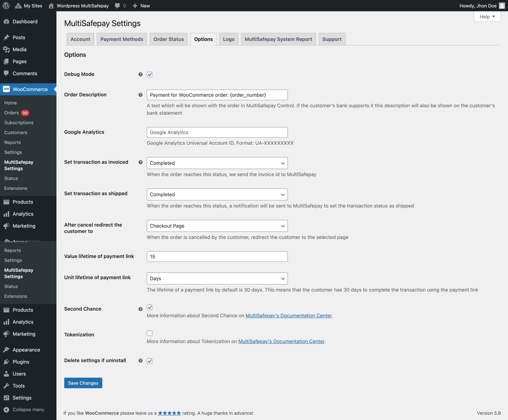Viewport: 508px width, 420px height.
Task: Open the MultiSafepay System Report tab
Action: click(x=278, y=39)
